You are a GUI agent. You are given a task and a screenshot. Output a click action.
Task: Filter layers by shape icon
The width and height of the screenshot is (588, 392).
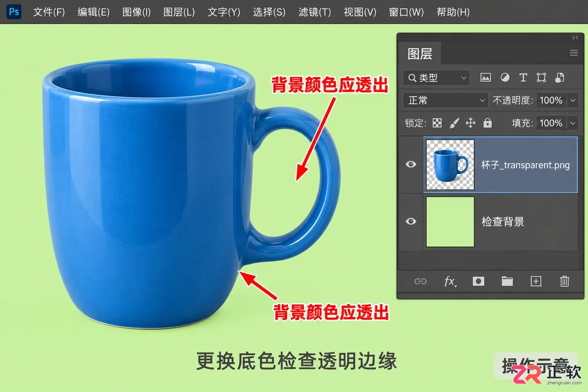tap(541, 78)
